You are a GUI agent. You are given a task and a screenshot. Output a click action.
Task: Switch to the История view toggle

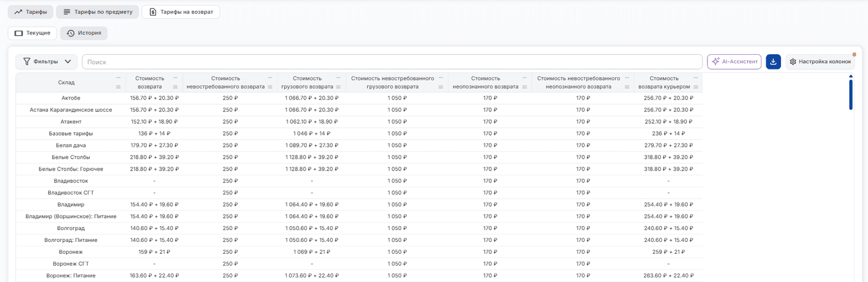click(x=84, y=33)
